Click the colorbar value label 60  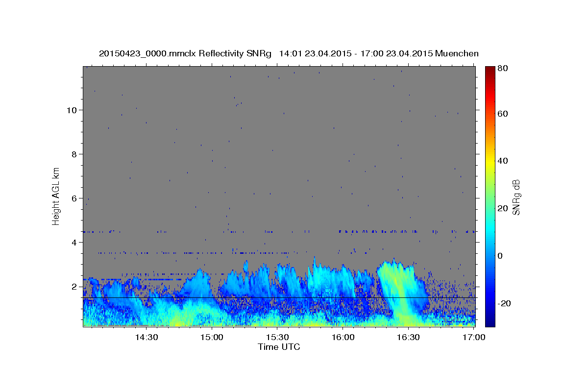[504, 114]
